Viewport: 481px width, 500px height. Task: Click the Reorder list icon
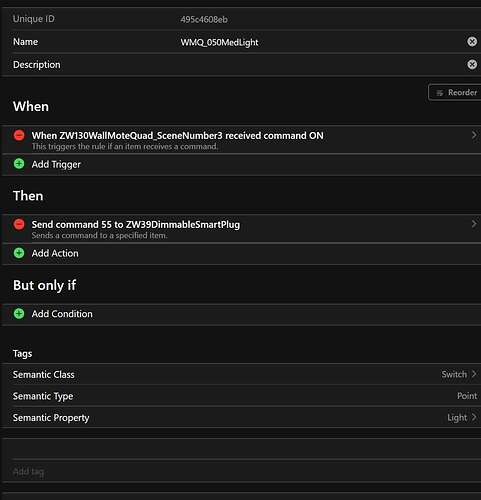(440, 93)
